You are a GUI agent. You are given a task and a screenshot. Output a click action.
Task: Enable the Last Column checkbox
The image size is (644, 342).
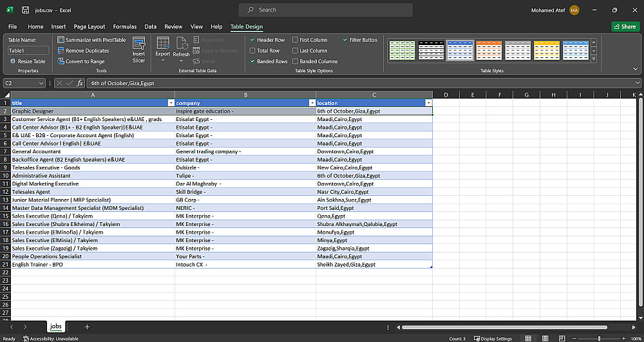click(x=295, y=50)
